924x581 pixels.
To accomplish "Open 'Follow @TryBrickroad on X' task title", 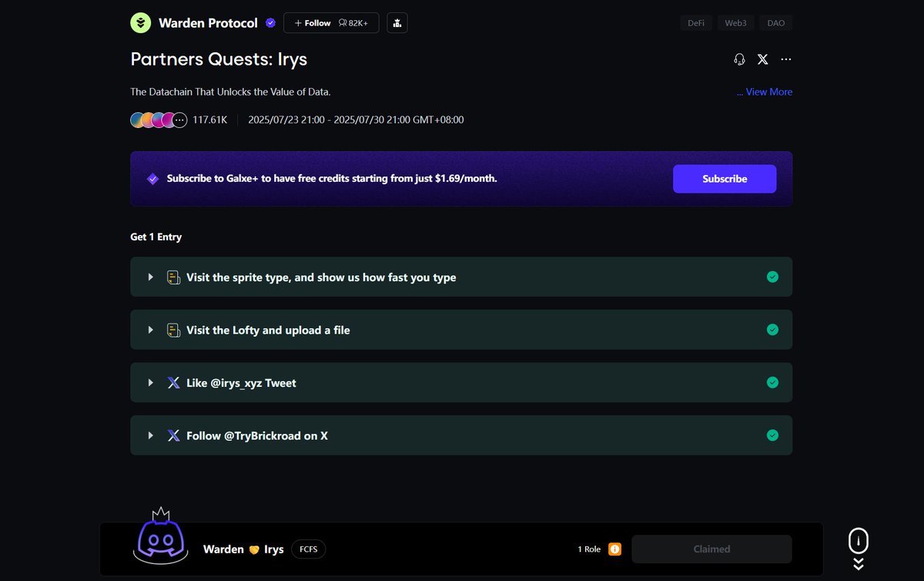I will (x=257, y=435).
